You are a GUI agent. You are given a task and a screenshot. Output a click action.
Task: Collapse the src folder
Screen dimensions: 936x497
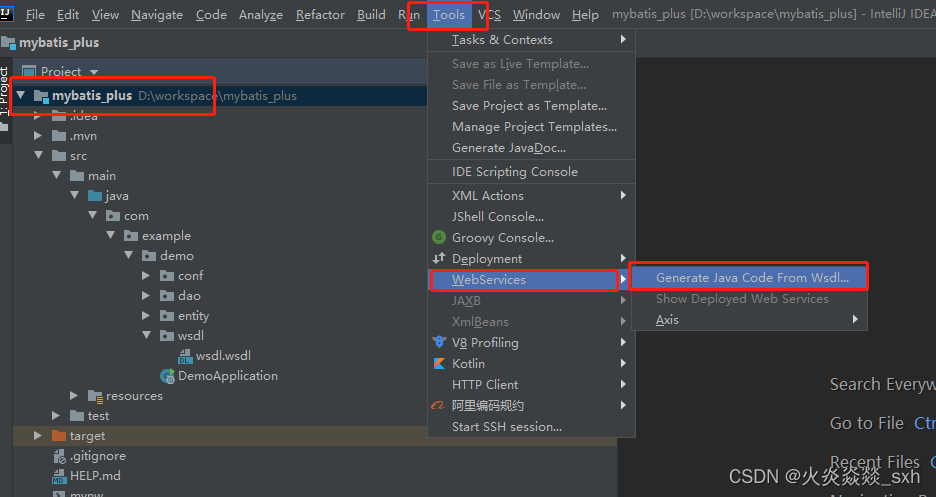[39, 156]
